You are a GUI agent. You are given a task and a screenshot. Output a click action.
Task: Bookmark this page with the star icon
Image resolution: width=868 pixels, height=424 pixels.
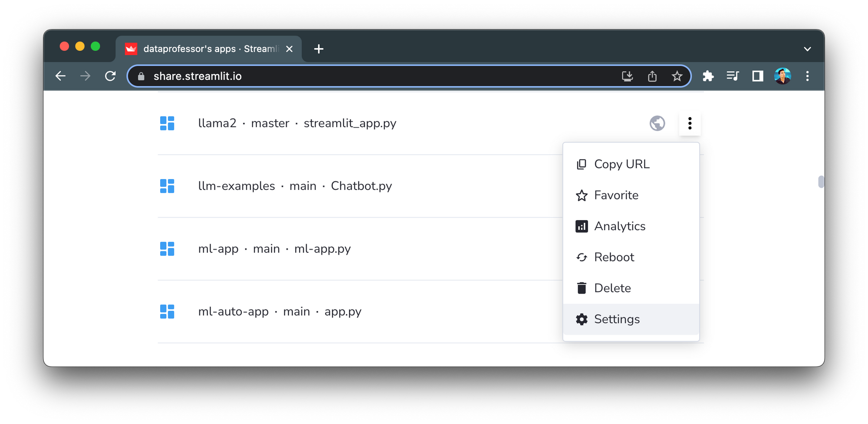click(x=677, y=77)
